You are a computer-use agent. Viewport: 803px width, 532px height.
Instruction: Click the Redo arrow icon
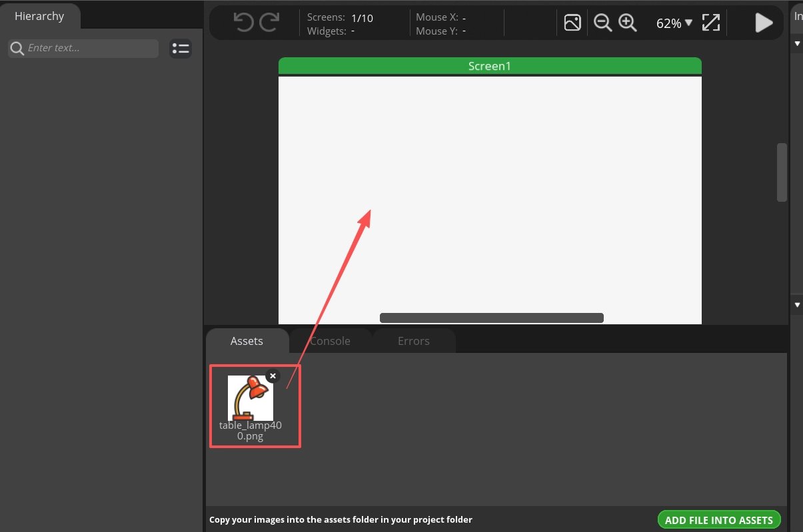[269, 23]
